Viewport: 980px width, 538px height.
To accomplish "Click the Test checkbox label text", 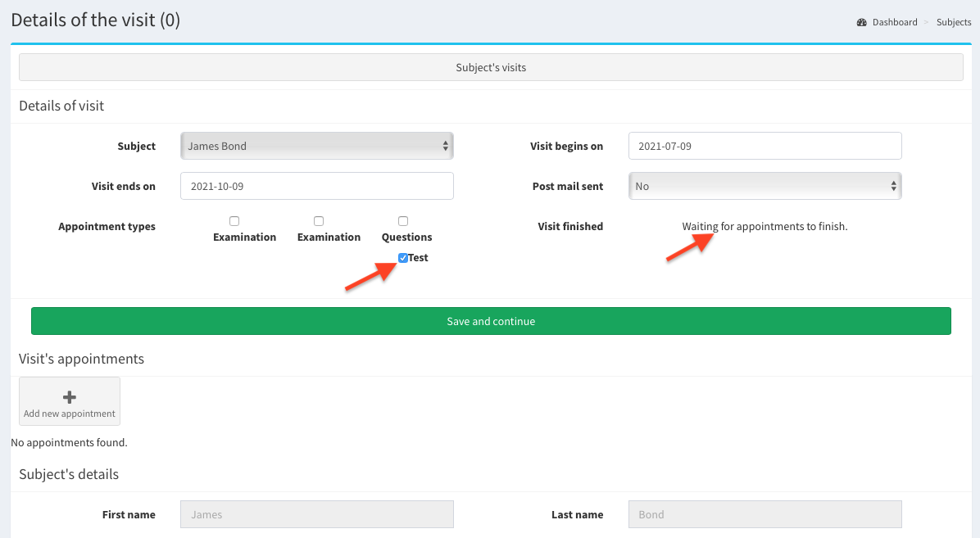I will 419,258.
